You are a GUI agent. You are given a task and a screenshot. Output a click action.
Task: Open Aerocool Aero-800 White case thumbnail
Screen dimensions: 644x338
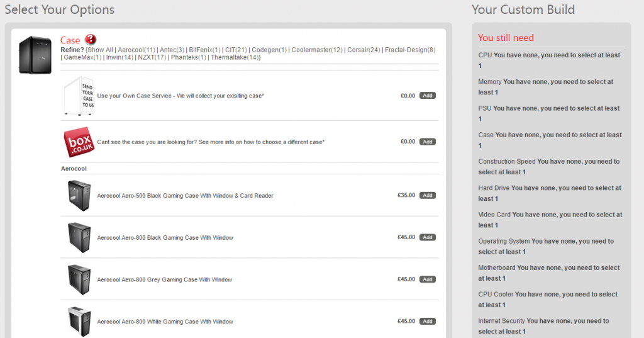[79, 322]
